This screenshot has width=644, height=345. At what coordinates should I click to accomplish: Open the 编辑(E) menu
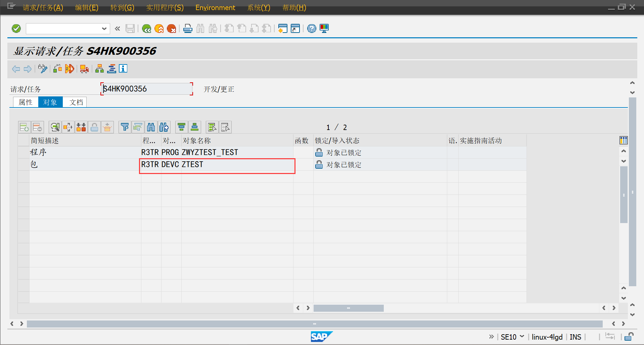[87, 7]
